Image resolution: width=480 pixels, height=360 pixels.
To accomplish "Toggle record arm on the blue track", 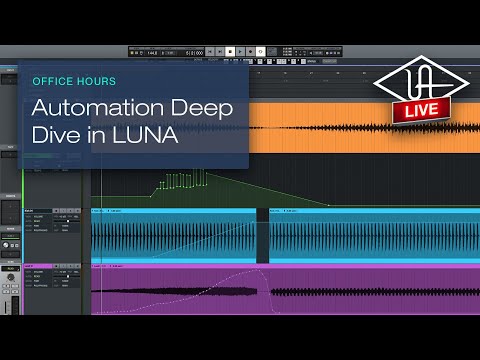I will (56, 211).
